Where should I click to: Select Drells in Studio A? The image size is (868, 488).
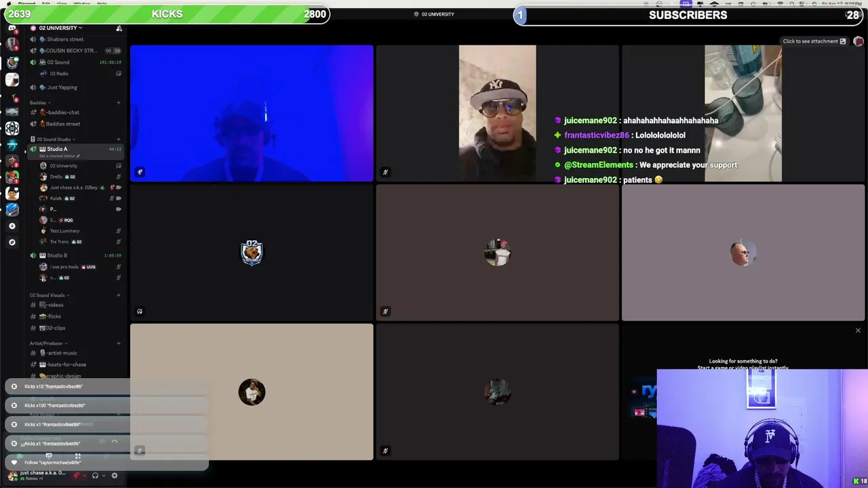[80, 176]
